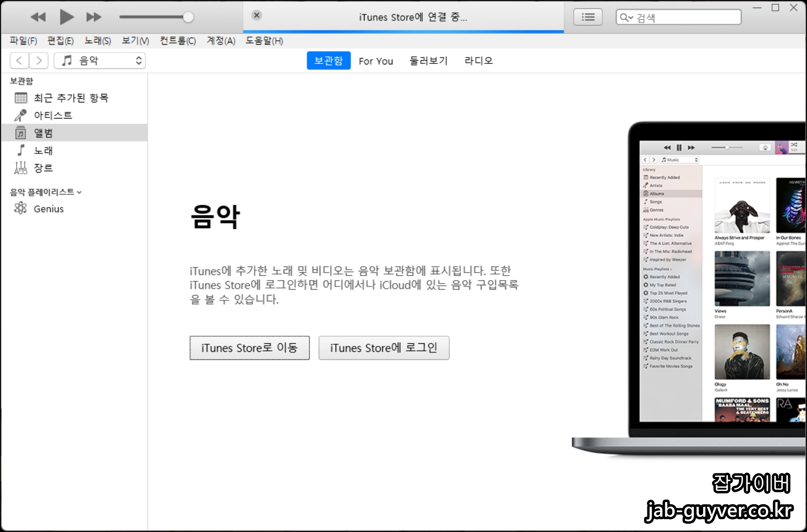Open the 계정(A) menu
This screenshot has height=532, width=807.
pos(221,41)
